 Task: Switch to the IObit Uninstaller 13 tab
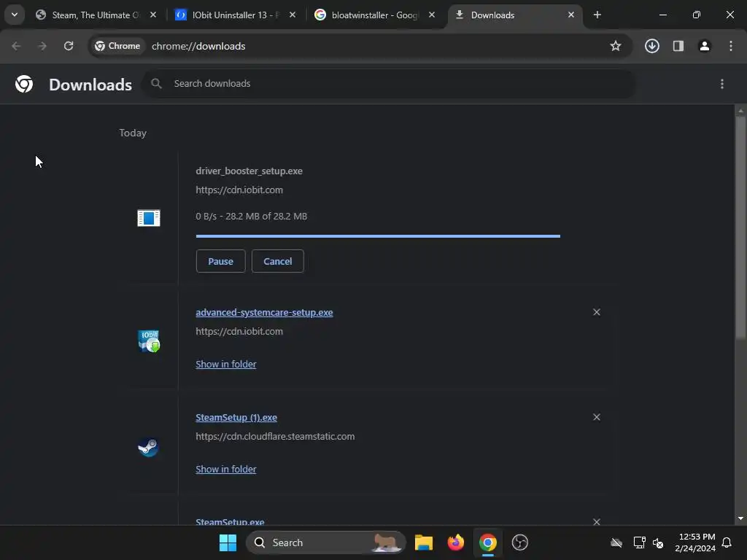(x=236, y=15)
